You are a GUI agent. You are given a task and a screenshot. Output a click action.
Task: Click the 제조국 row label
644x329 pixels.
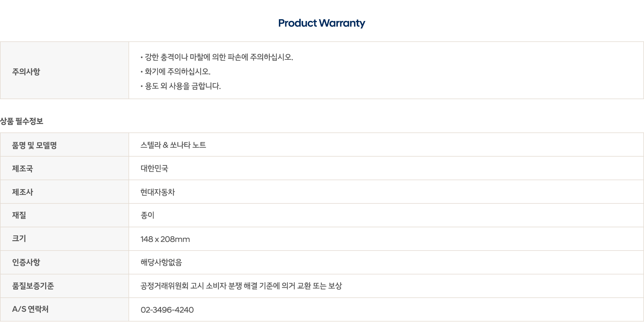[22, 168]
